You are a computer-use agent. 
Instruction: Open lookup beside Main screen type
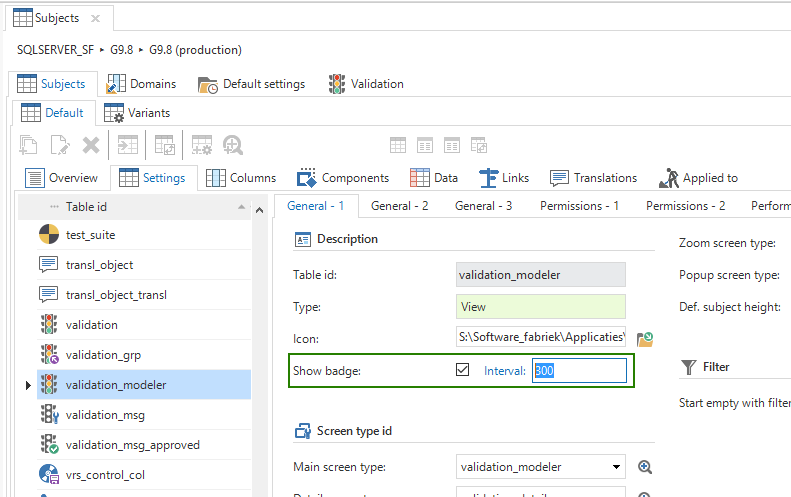coord(645,467)
